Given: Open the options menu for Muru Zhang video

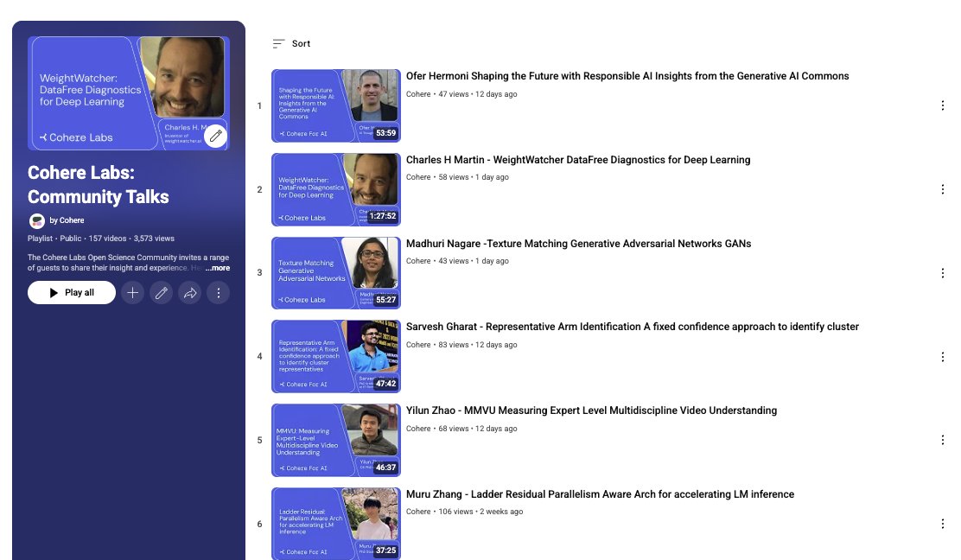Looking at the screenshot, I should coord(942,523).
